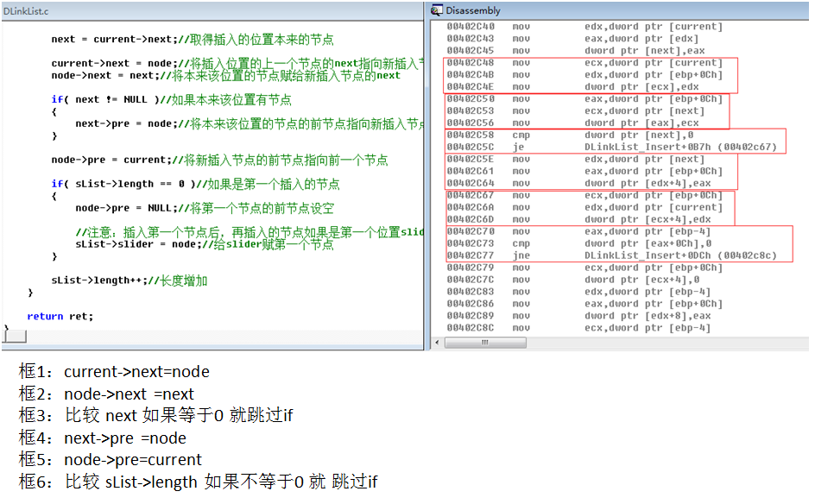Select disassembly address 00402C4B
The width and height of the screenshot is (815, 504).
pos(471,75)
